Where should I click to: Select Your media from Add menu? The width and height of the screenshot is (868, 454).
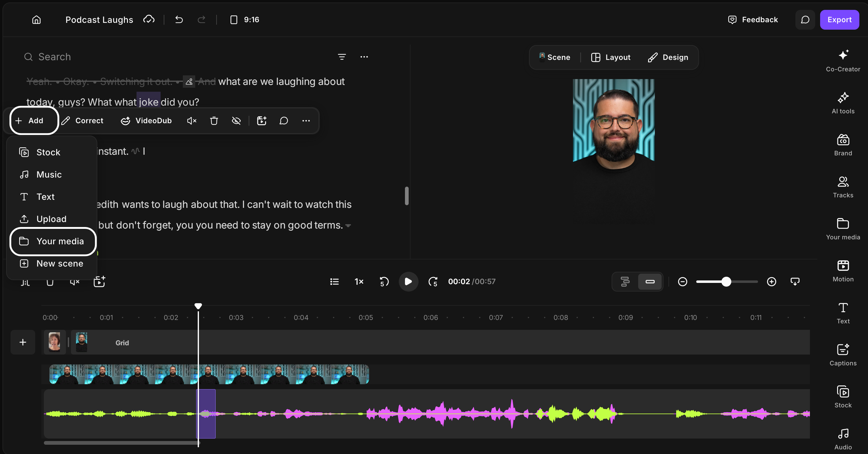[53, 241]
